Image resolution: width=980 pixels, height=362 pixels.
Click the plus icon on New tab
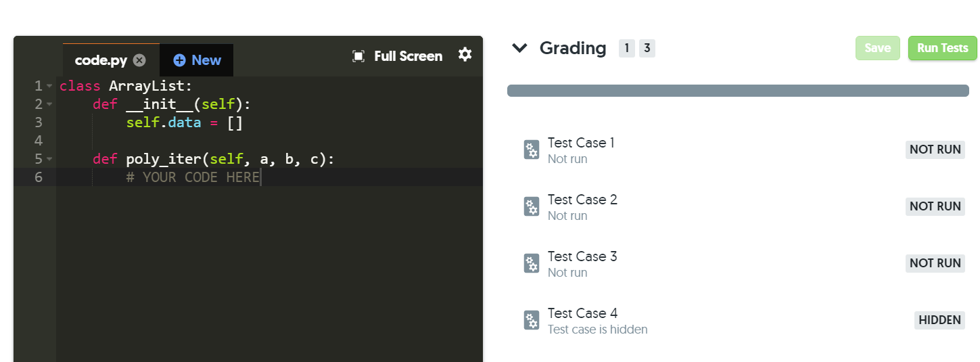[x=179, y=60]
